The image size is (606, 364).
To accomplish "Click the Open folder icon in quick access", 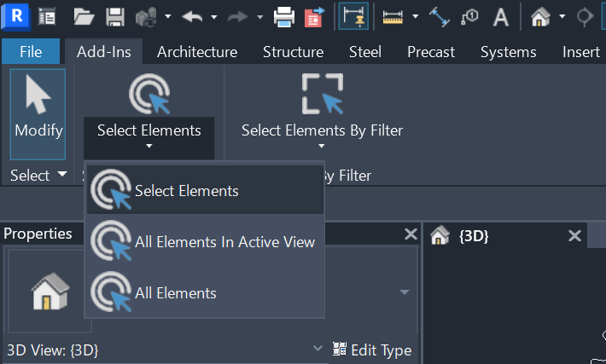I will (x=84, y=15).
